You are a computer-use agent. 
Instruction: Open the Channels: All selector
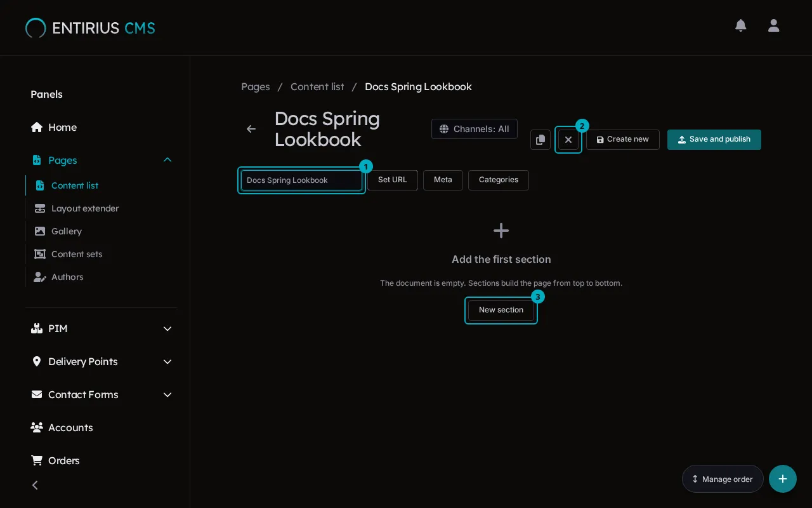click(x=475, y=129)
